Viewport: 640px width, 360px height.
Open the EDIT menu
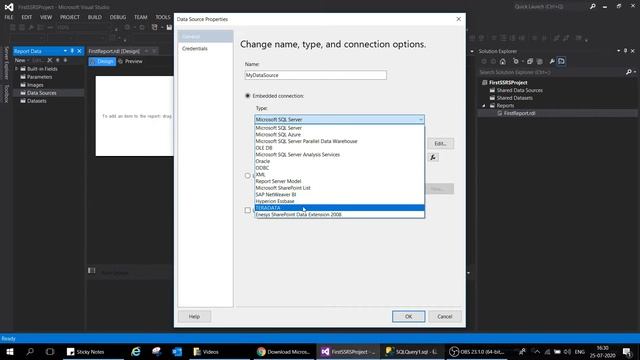27,17
